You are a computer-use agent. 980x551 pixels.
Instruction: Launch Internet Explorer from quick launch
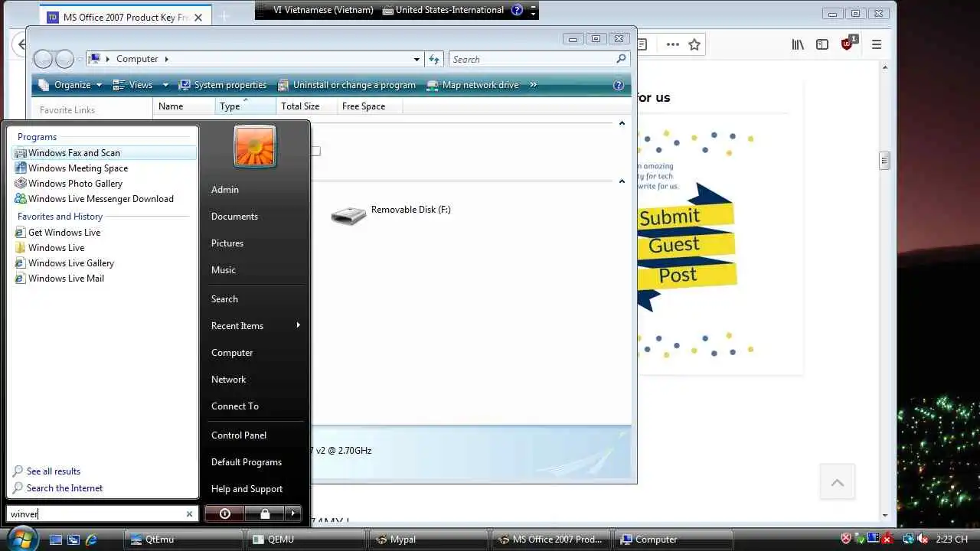(92, 540)
